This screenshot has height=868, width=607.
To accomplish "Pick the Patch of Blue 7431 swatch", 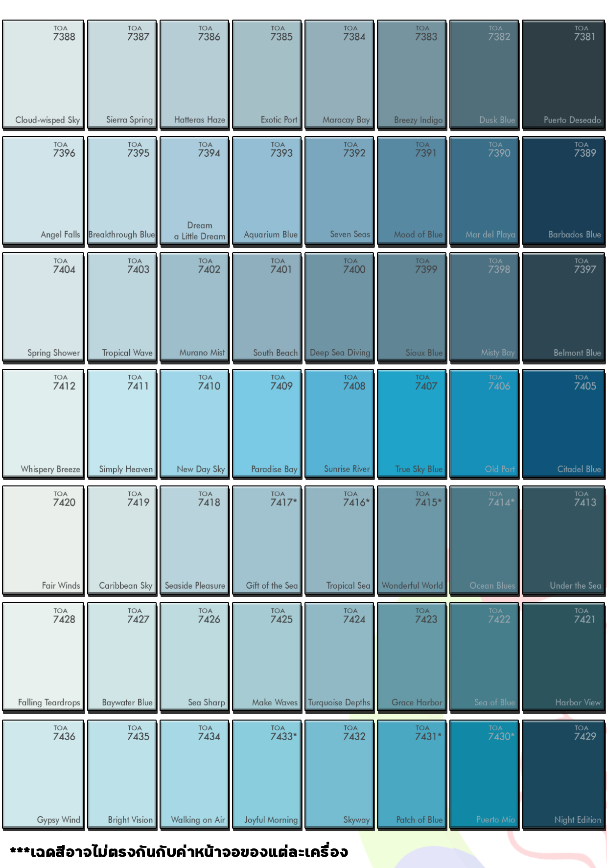I will click(412, 774).
